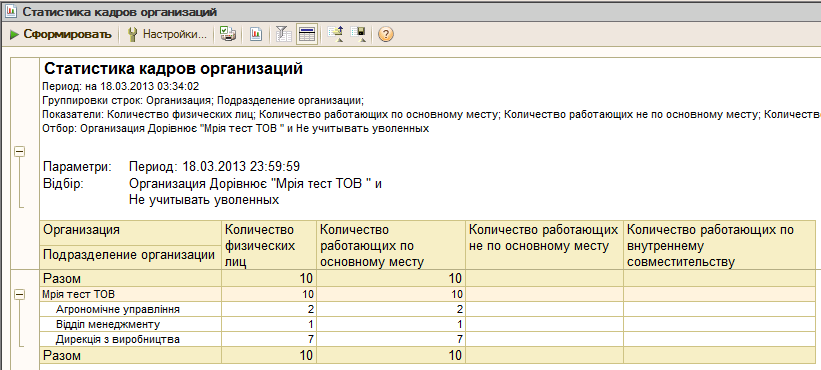Click the bottom Разом total row label
The image size is (821, 370).
pyautogui.click(x=62, y=356)
